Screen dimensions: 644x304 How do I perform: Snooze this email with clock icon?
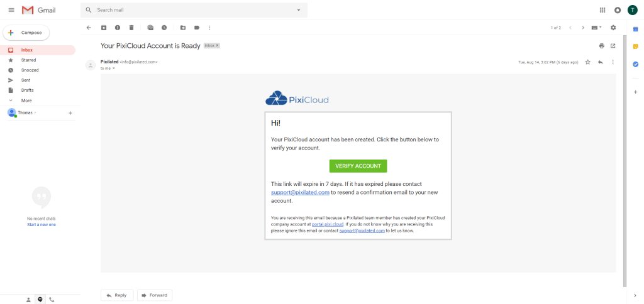pyautogui.click(x=164, y=28)
